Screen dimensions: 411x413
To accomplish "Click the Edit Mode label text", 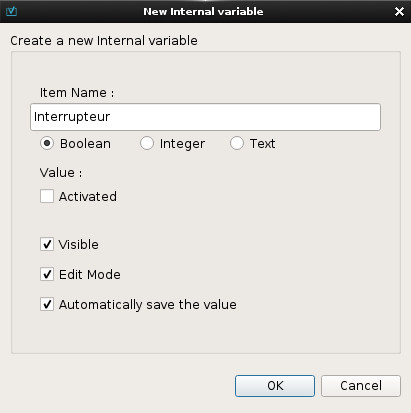I will pos(90,274).
